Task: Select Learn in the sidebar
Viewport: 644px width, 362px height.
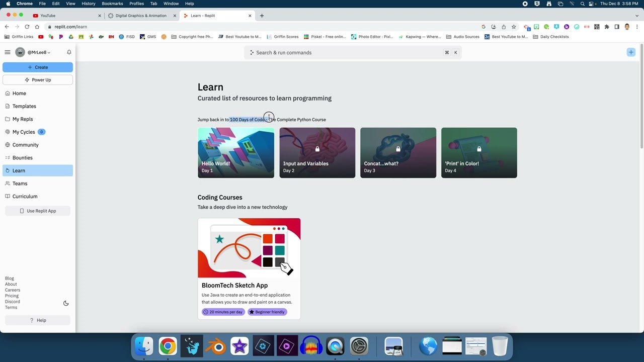Action: (x=38, y=170)
